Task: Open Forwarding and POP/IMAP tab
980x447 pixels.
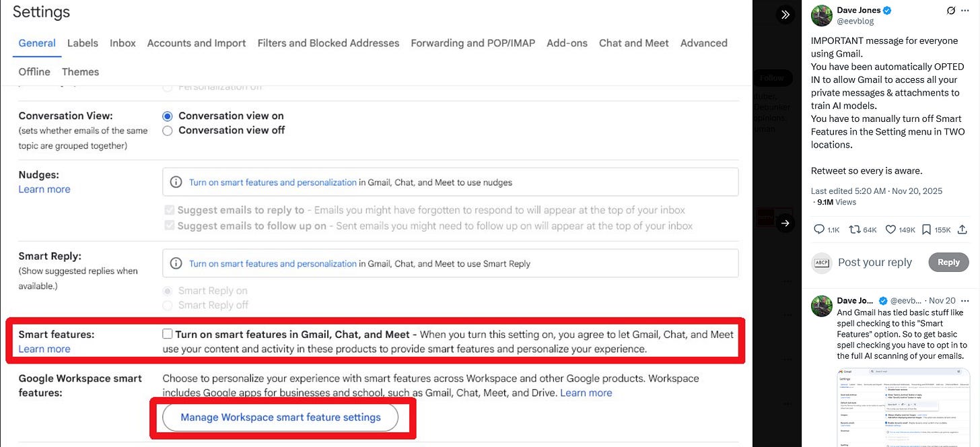Action: (x=473, y=43)
